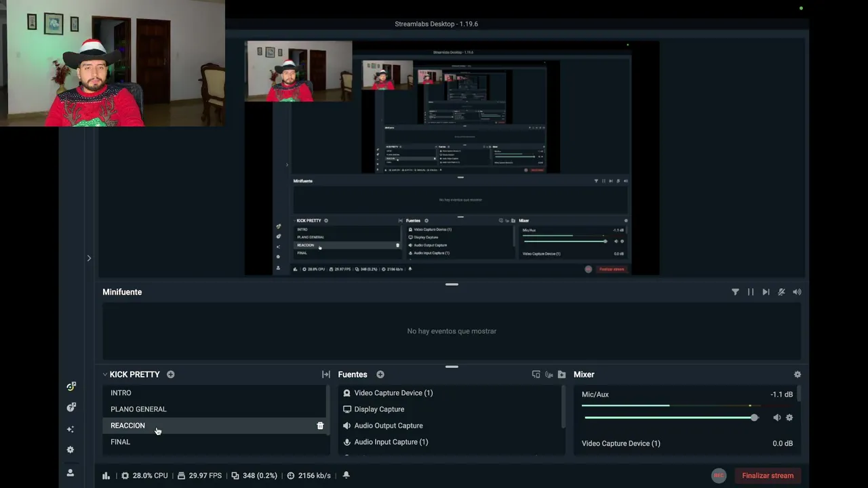Click the monitor icon of Display Capture
The image size is (868, 488).
[347, 409]
